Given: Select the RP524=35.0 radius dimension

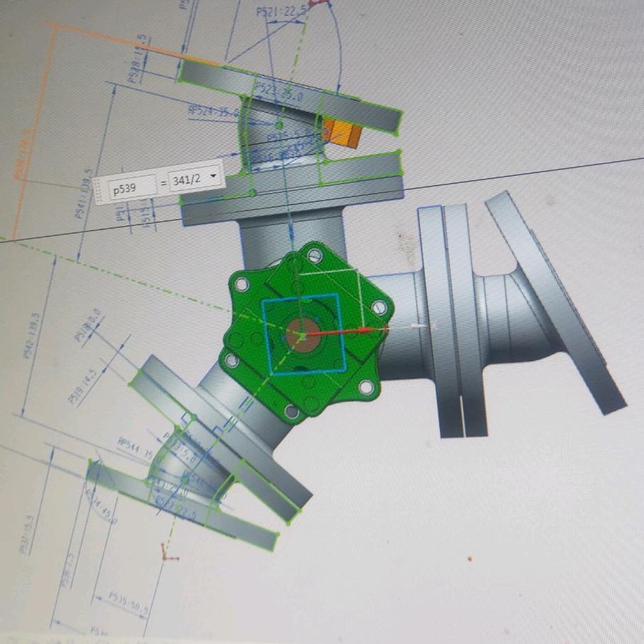Looking at the screenshot, I should pyautogui.click(x=213, y=111).
